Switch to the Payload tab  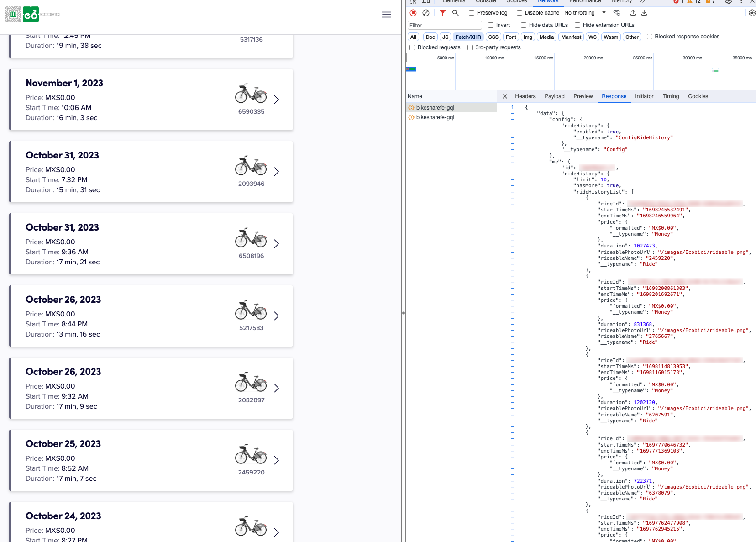coord(555,96)
